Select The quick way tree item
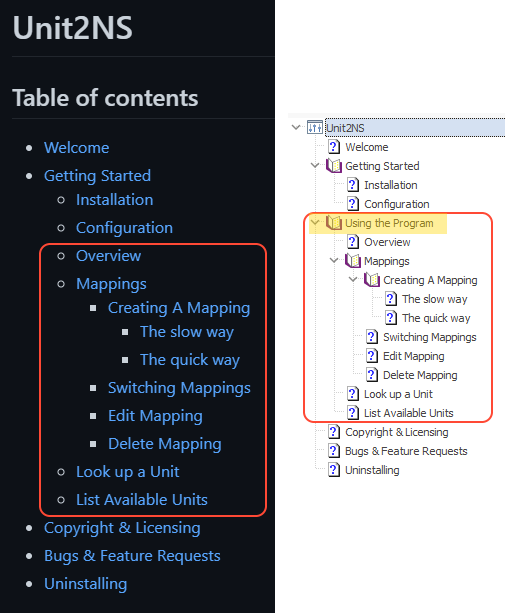Screen dimensions: 505x613 click(436, 318)
